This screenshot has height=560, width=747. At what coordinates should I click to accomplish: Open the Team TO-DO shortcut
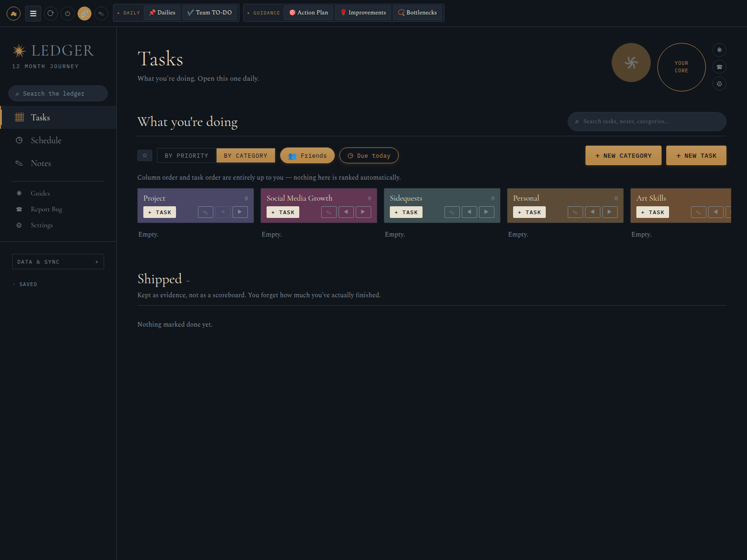[x=210, y=13]
